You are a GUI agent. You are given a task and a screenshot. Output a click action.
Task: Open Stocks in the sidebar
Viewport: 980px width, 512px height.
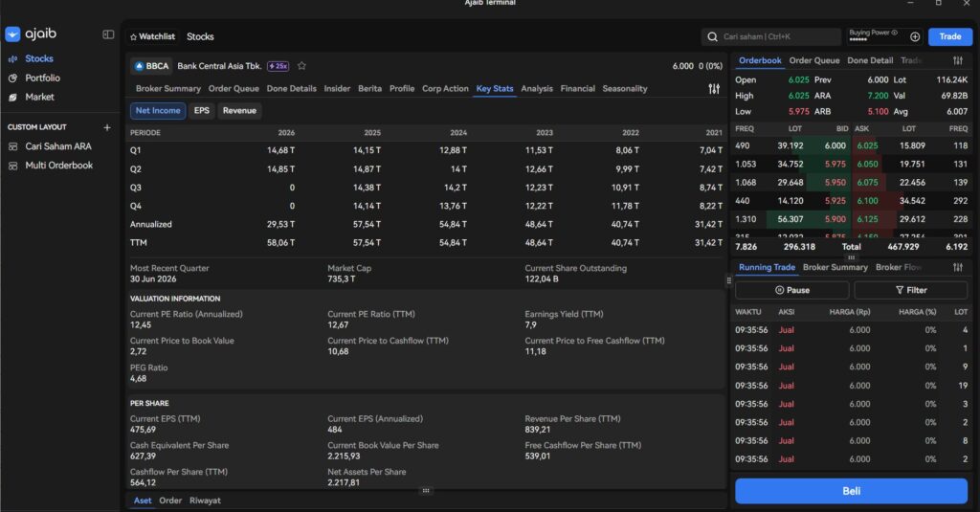point(38,58)
